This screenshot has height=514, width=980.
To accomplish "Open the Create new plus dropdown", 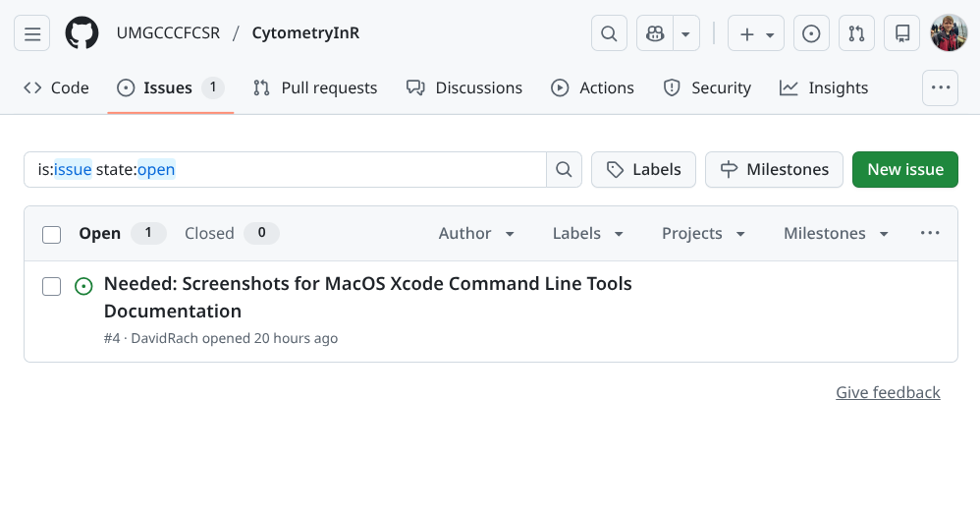I will tap(756, 33).
